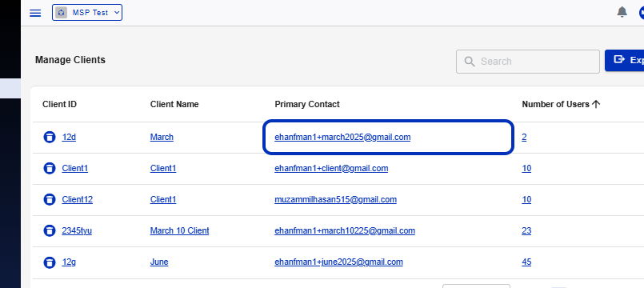Click the Primary Contact column header
This screenshot has height=288, width=644.
307,104
